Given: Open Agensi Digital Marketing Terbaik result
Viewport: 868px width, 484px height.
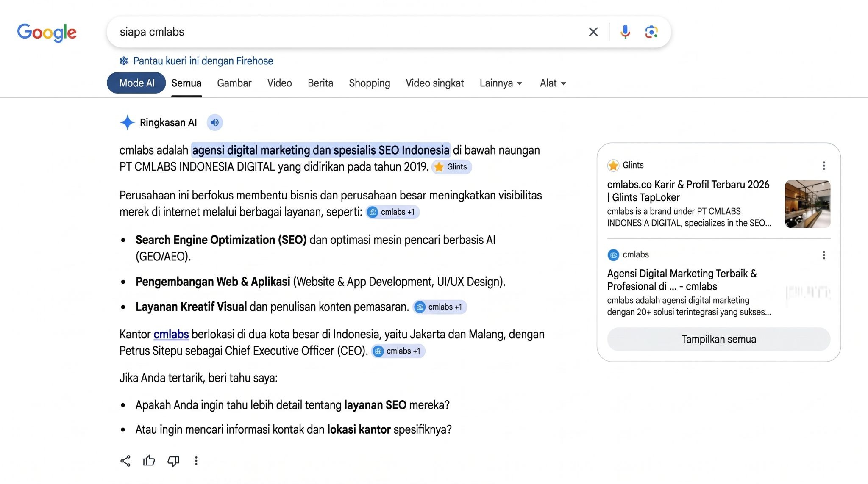Looking at the screenshot, I should point(682,280).
